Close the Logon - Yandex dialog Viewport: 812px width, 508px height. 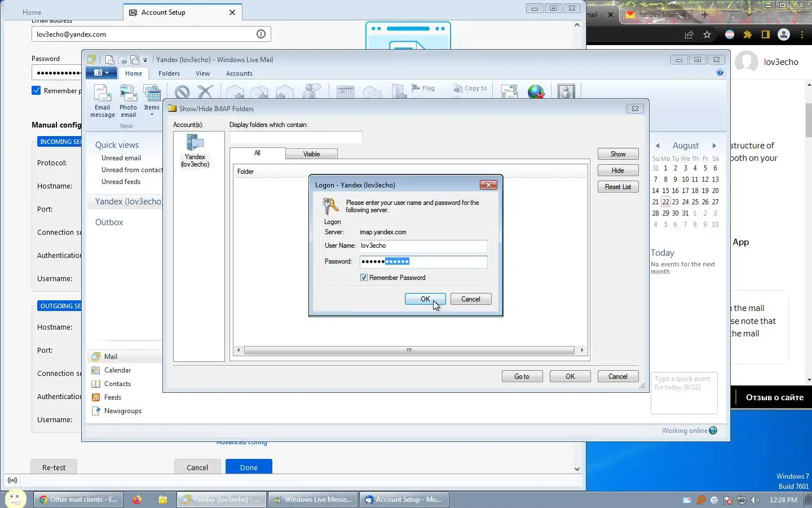pos(488,185)
